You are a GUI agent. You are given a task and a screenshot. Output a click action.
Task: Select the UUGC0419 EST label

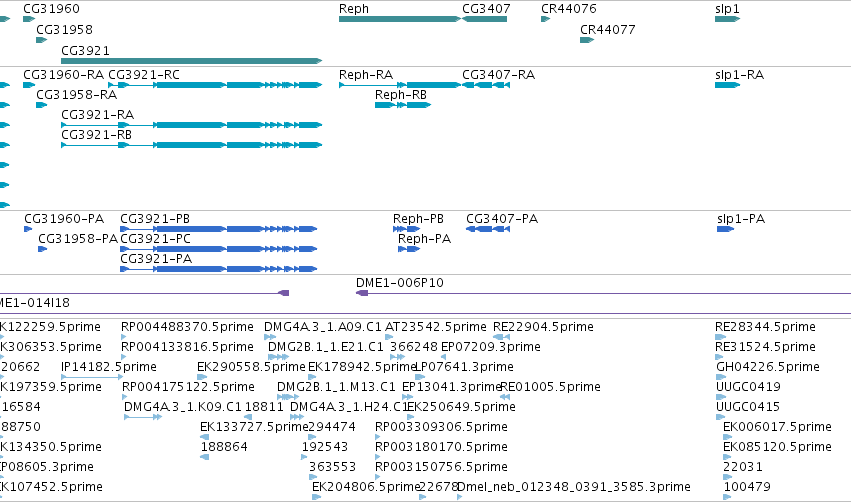tap(748, 387)
